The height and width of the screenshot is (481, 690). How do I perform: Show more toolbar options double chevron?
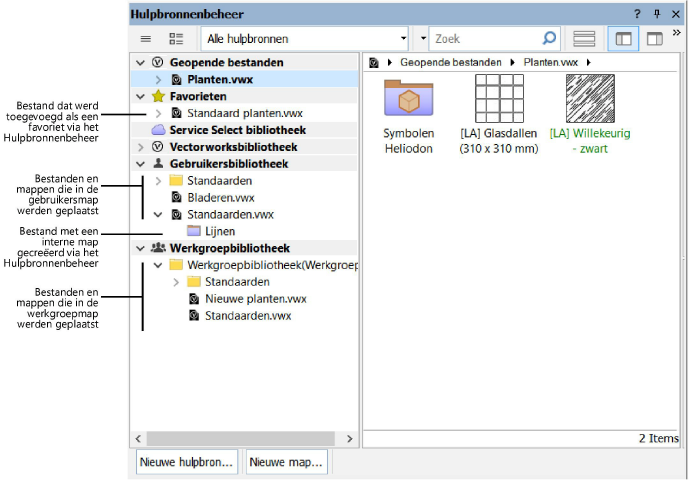(x=676, y=33)
